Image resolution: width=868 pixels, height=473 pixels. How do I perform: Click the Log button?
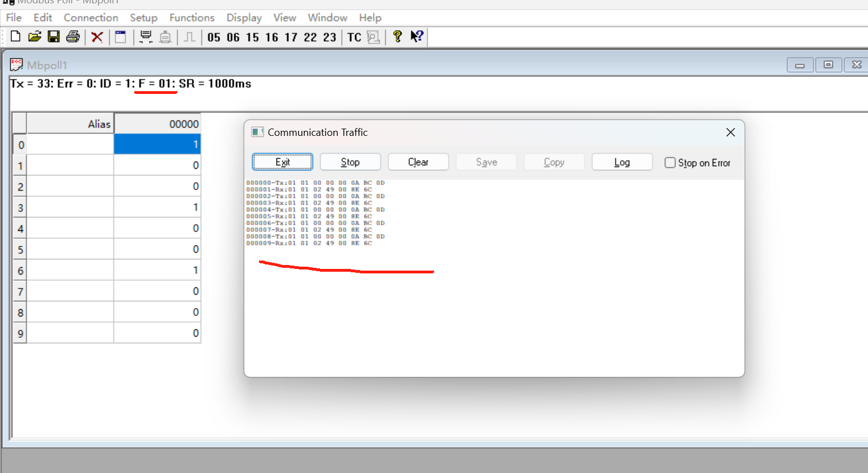click(x=622, y=162)
